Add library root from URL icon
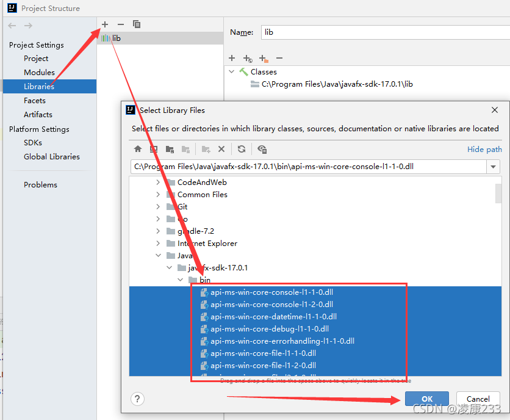 (248, 58)
